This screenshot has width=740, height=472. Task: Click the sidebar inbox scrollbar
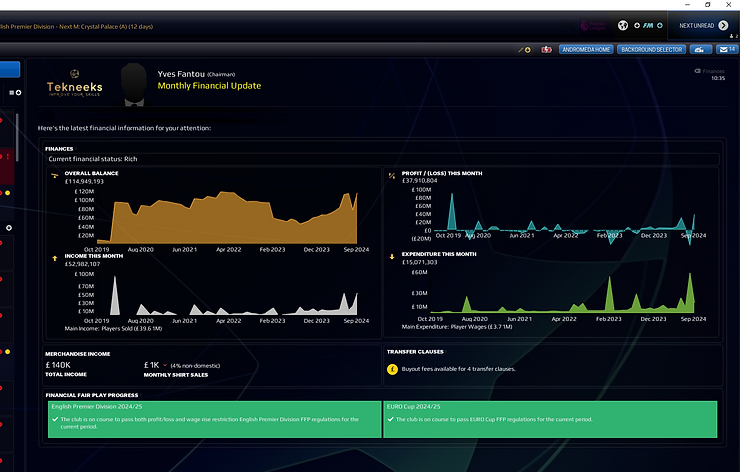pyautogui.click(x=17, y=137)
